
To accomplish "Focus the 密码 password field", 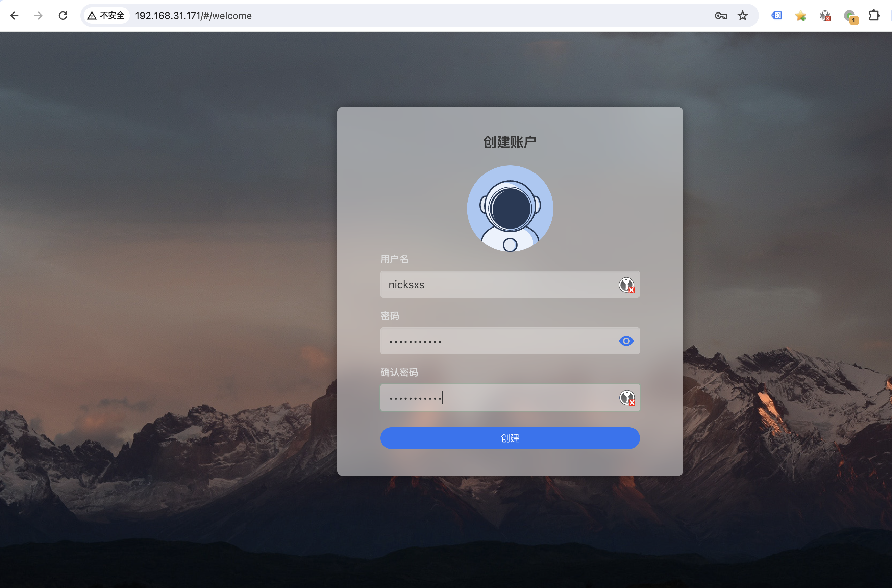I will [x=495, y=341].
